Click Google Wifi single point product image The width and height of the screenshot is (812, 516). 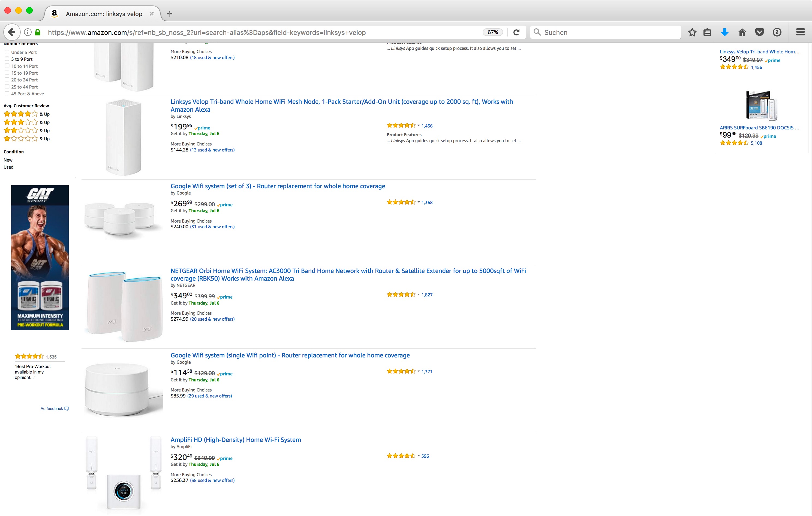click(124, 390)
